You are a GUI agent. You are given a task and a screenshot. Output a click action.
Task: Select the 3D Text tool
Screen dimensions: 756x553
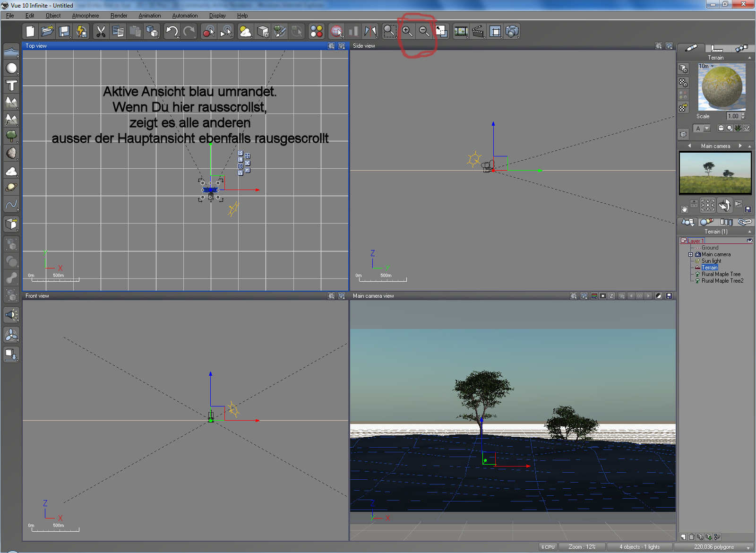[x=11, y=86]
